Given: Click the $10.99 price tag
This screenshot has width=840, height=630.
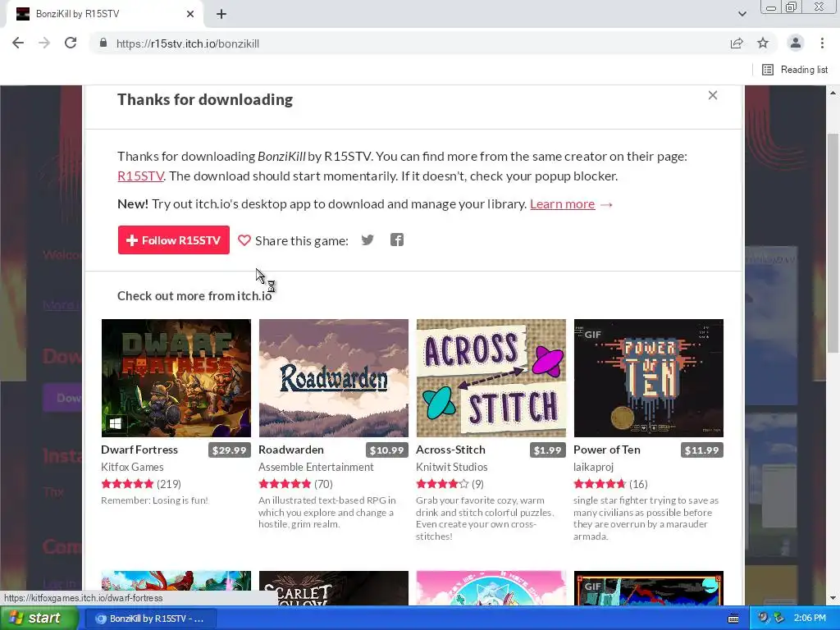Looking at the screenshot, I should 387,450.
